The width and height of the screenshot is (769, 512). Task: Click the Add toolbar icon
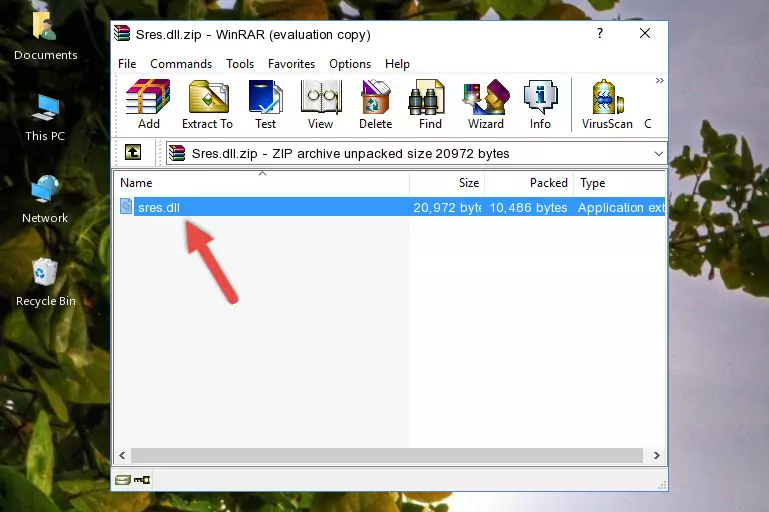point(148,104)
